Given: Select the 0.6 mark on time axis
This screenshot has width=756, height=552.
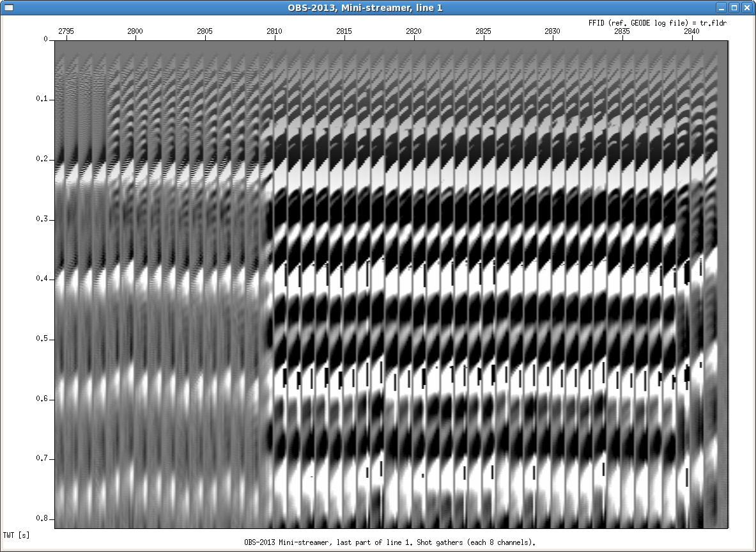Looking at the screenshot, I should 42,399.
